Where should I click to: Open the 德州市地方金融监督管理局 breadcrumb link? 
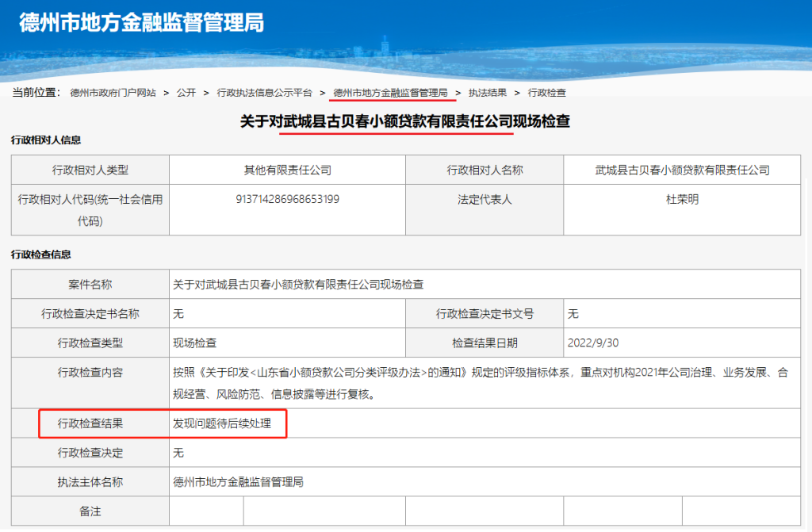[391, 93]
